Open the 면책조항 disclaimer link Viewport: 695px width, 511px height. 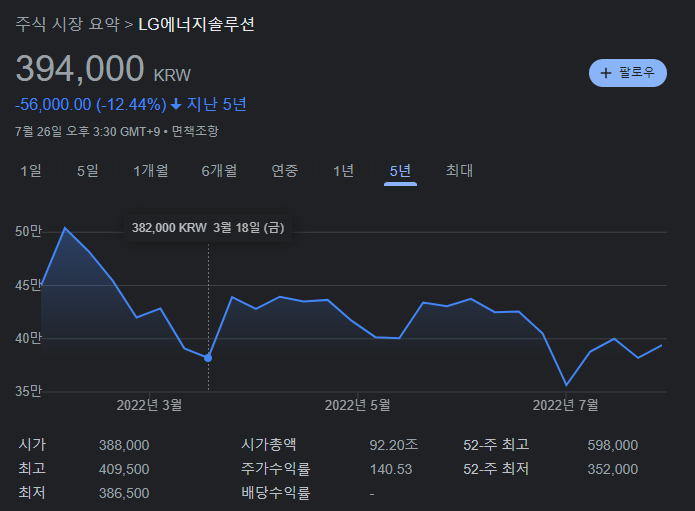tap(195, 131)
